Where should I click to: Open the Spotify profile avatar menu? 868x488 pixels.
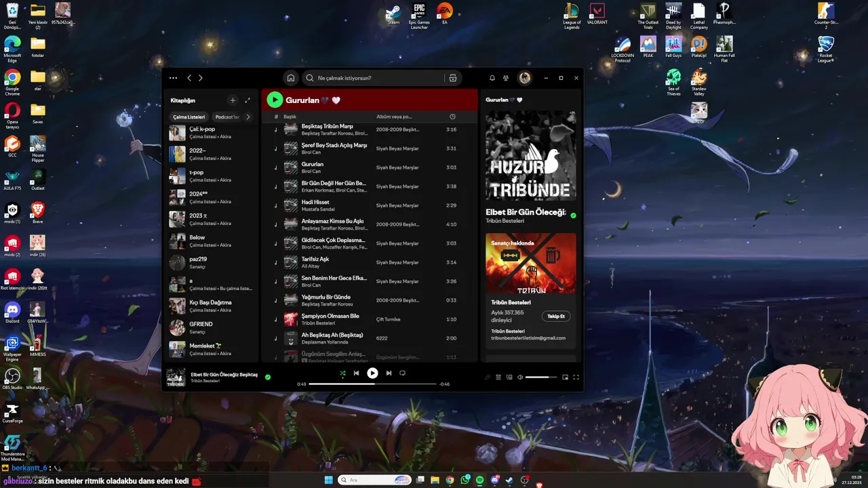525,78
